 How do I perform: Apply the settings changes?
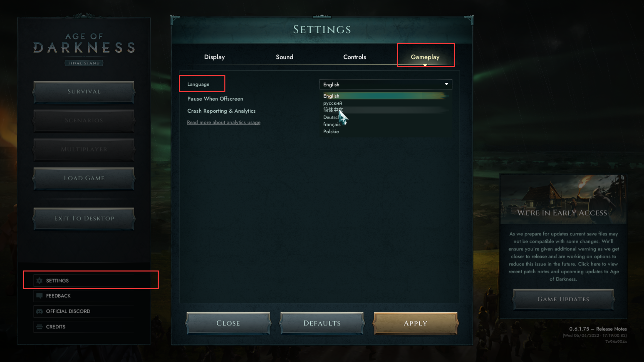coord(416,323)
